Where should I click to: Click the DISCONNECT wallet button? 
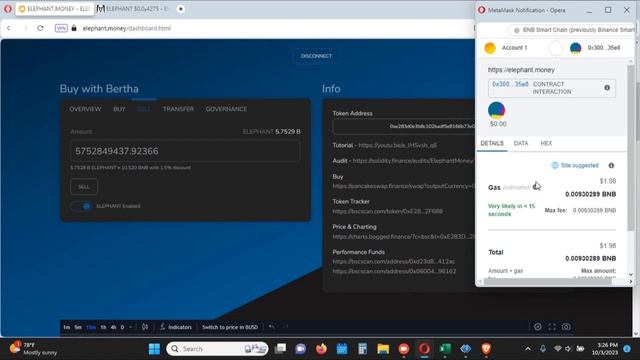pyautogui.click(x=316, y=56)
